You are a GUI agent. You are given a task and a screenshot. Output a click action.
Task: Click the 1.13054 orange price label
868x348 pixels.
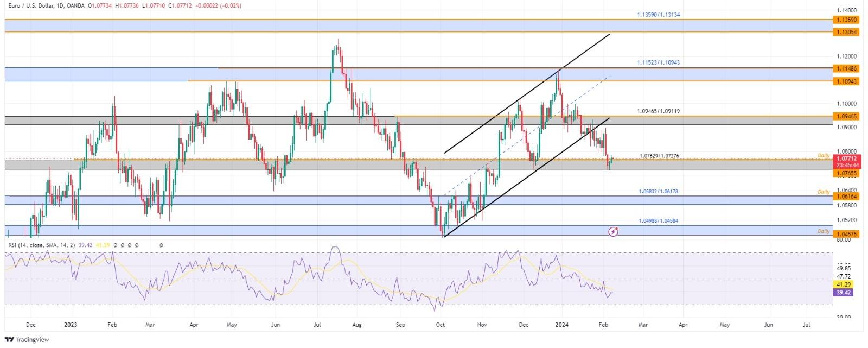[847, 32]
